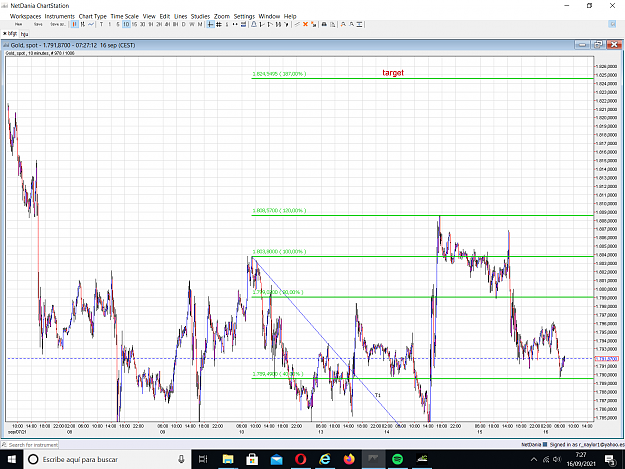Click the print chart icon
The image size is (625, 469).
click(x=324, y=24)
